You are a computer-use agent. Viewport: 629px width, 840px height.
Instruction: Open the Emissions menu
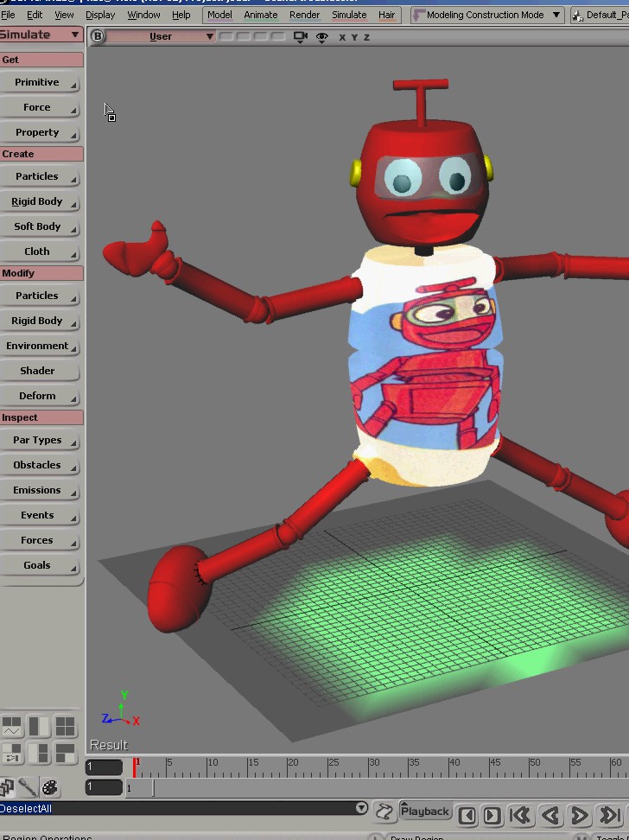tap(40, 491)
